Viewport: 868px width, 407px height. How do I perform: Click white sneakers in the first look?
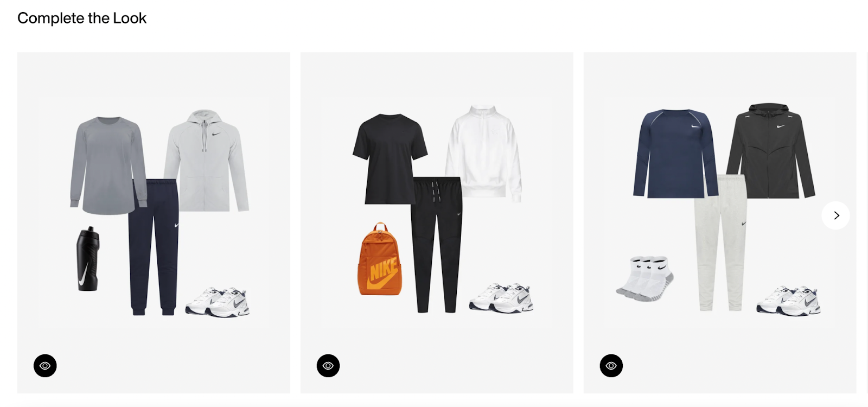tap(218, 302)
